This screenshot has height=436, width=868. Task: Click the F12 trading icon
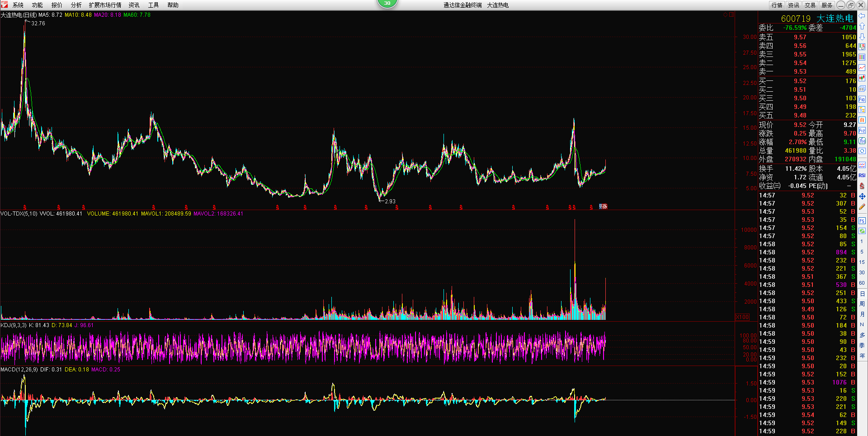point(862,131)
